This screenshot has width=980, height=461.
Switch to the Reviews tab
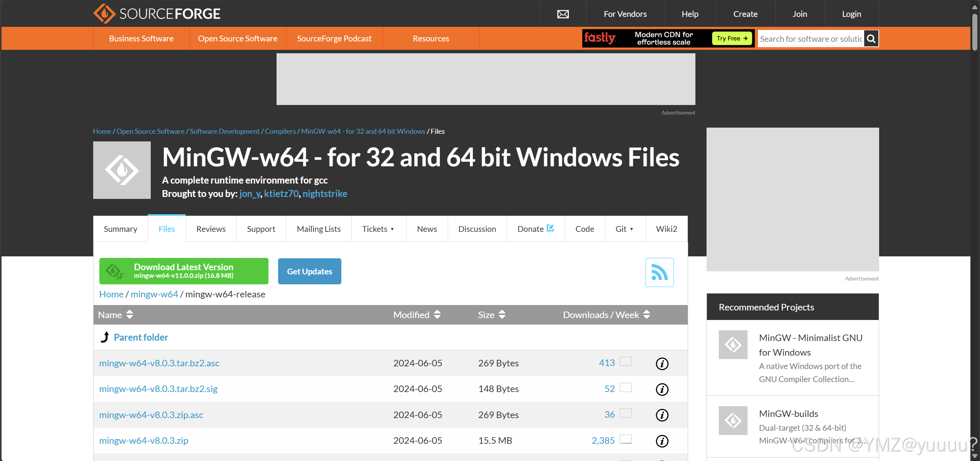point(211,229)
